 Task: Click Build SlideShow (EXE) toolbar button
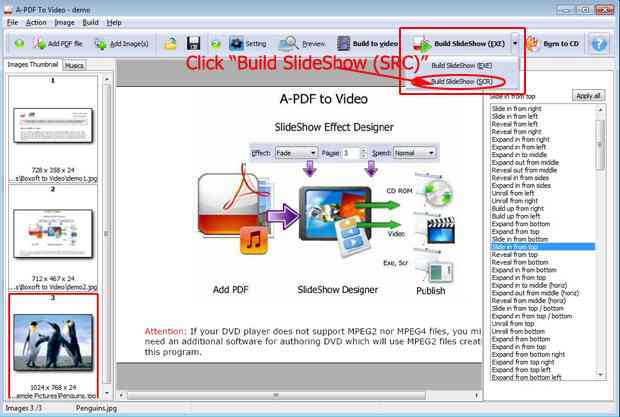459,43
